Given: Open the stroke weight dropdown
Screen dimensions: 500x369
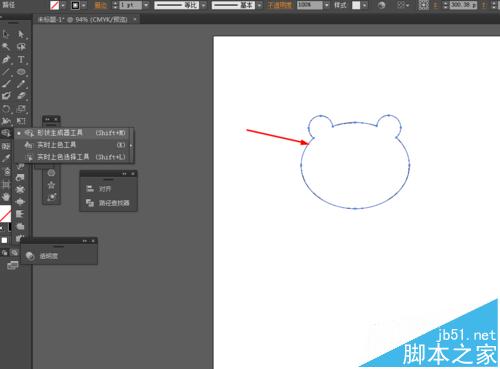Looking at the screenshot, I should [x=146, y=5].
